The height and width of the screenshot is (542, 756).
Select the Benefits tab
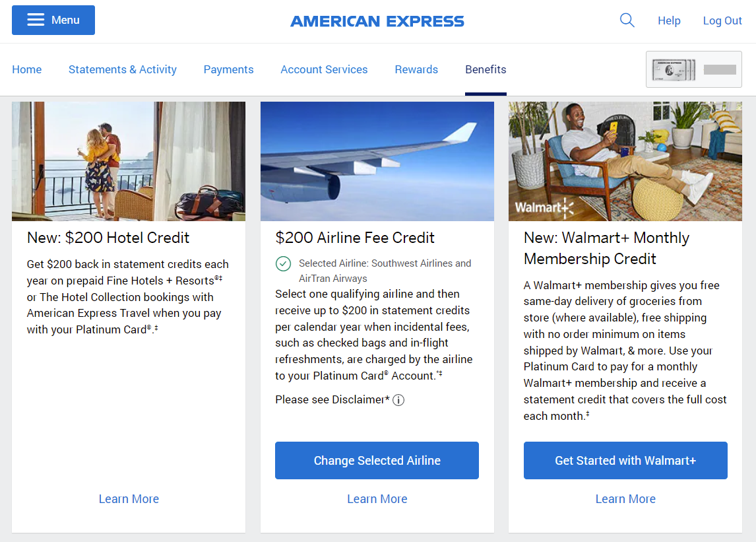[x=486, y=69]
